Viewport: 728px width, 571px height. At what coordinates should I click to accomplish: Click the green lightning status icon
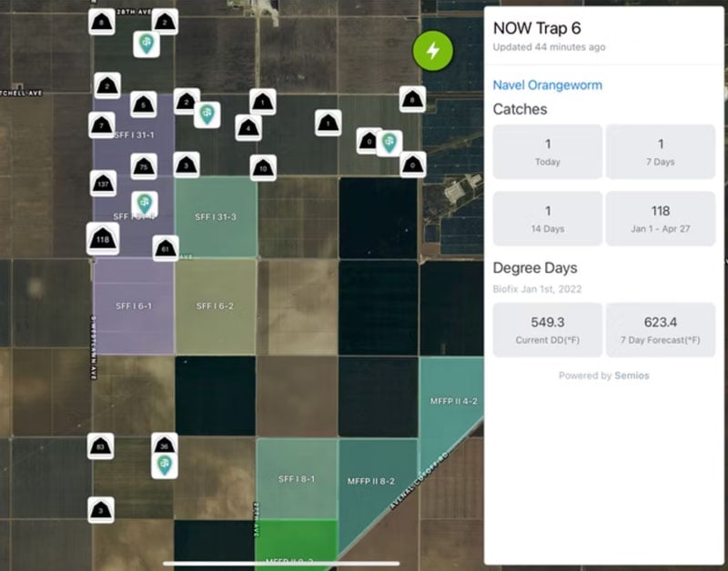point(434,52)
